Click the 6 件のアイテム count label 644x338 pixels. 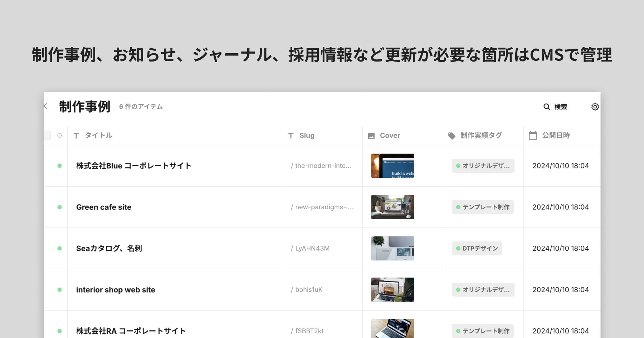point(141,107)
